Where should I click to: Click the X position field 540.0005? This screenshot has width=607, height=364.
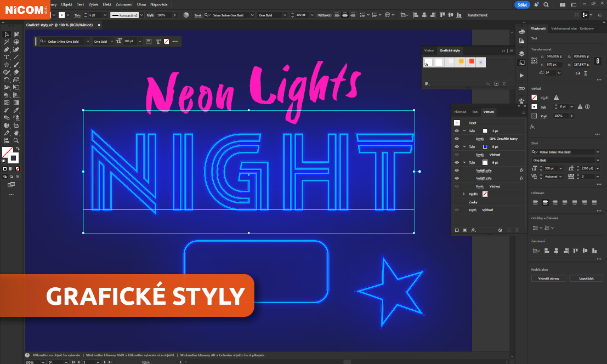click(x=555, y=56)
